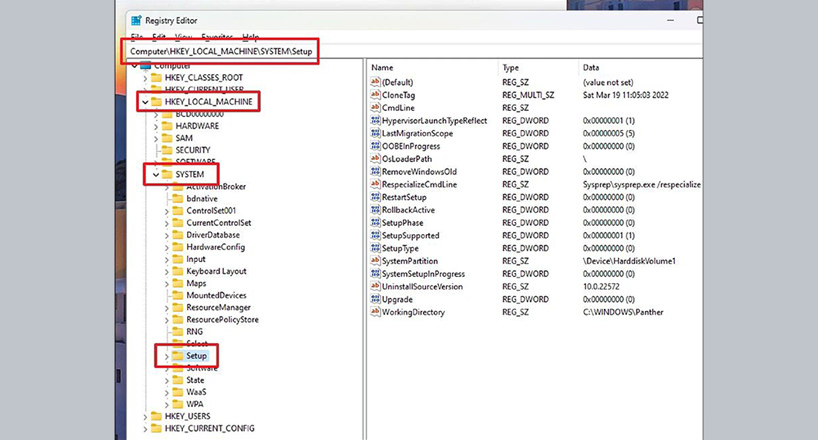Select the RNG key

(195, 331)
